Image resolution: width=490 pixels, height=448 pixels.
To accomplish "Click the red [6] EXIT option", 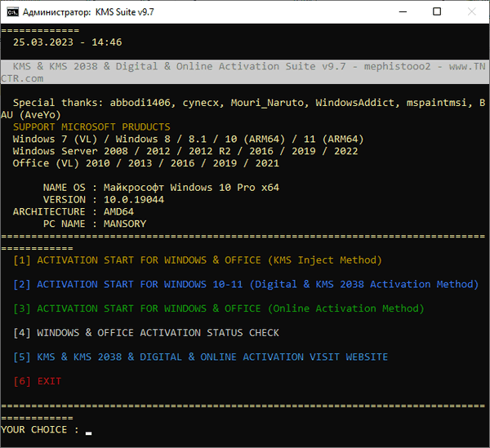I will 38,381.
